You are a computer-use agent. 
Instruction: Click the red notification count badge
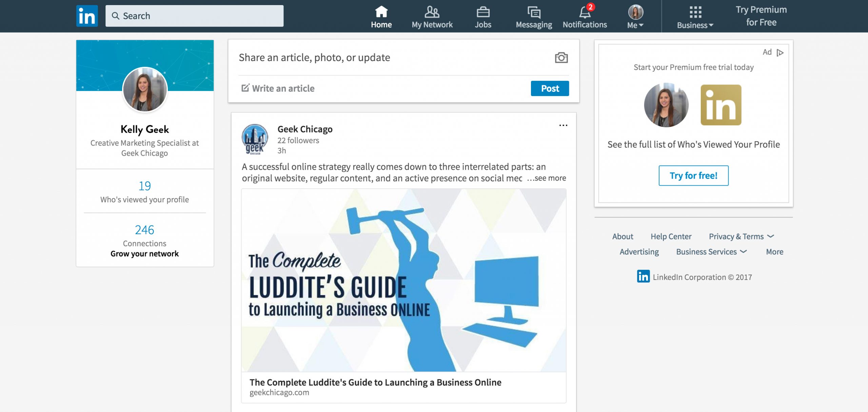[x=591, y=7]
